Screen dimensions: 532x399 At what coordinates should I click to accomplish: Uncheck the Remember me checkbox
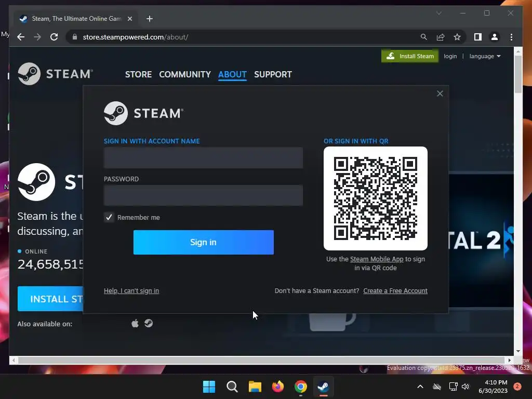(109, 218)
